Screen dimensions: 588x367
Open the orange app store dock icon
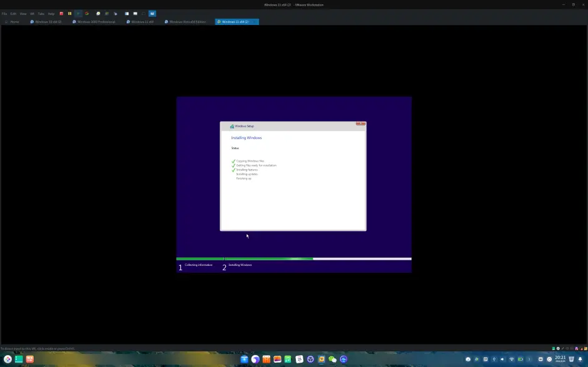pos(267,359)
